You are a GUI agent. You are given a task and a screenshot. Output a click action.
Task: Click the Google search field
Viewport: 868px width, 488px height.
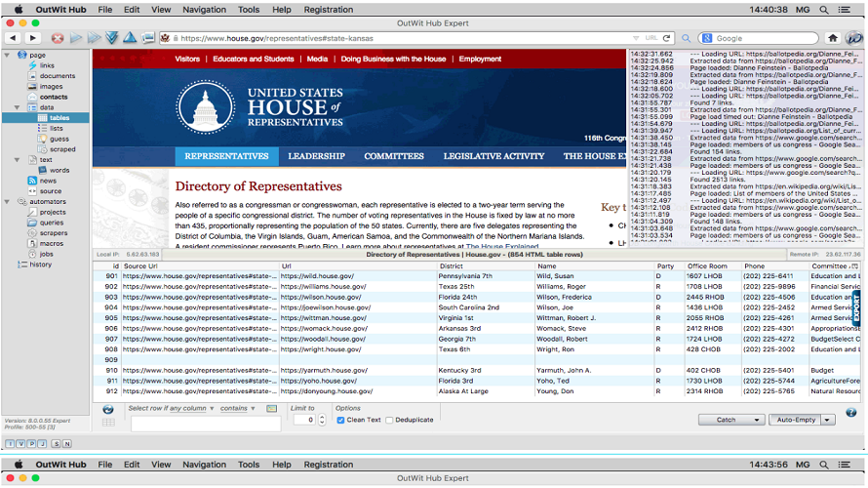click(x=759, y=38)
